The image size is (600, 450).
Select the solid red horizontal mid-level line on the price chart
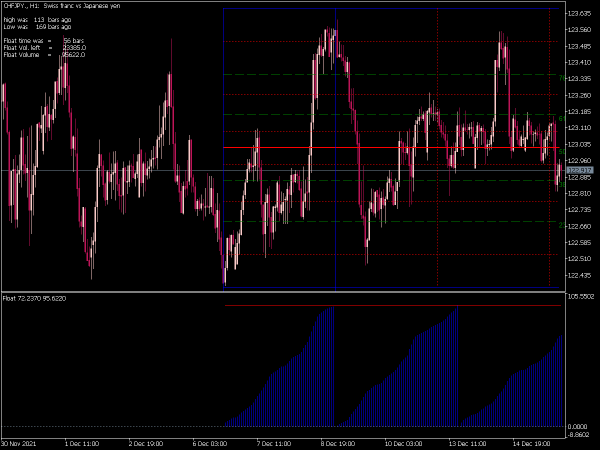[391, 147]
